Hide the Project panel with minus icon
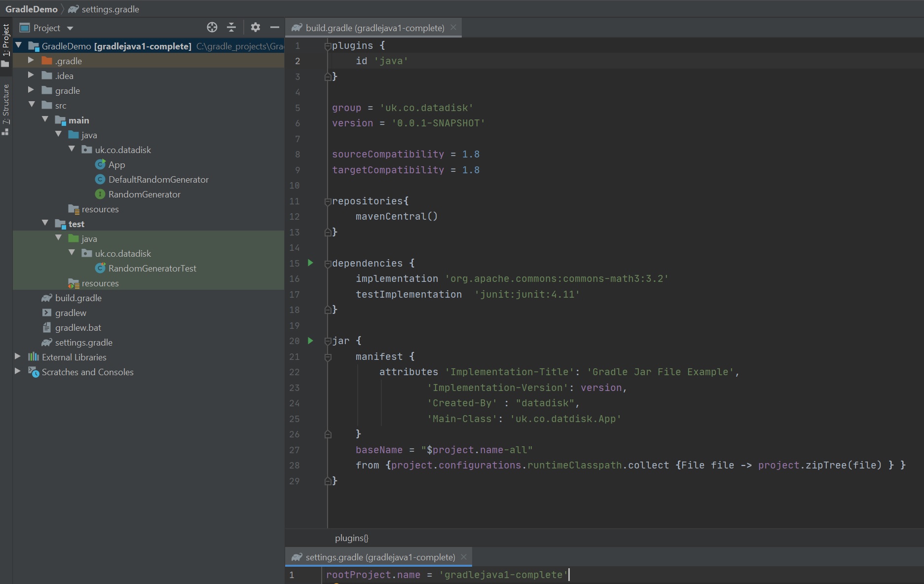The height and width of the screenshot is (584, 924). point(275,28)
